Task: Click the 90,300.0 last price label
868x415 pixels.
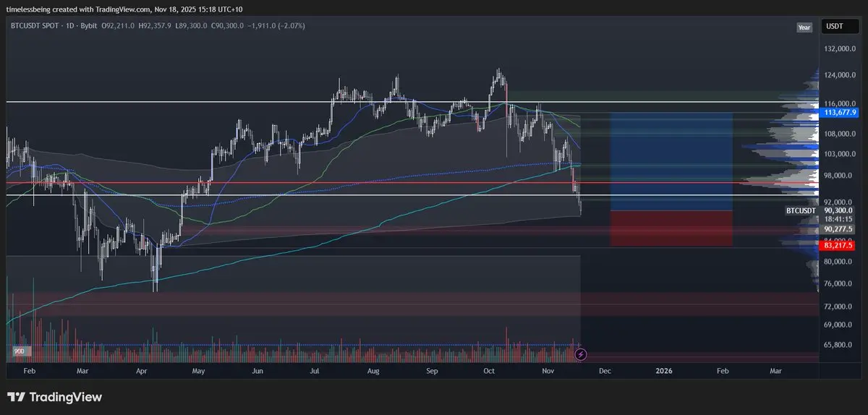Action: (839, 210)
